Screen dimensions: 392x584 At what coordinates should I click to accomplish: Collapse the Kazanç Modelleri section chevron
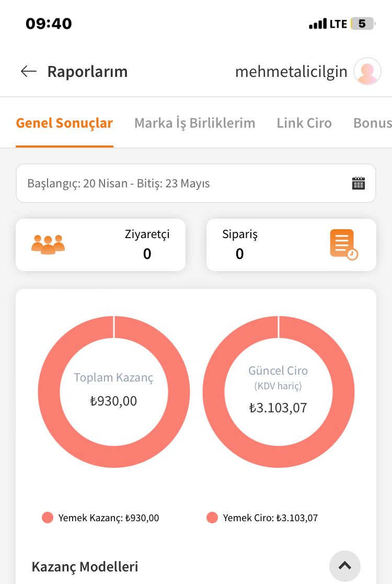[345, 566]
